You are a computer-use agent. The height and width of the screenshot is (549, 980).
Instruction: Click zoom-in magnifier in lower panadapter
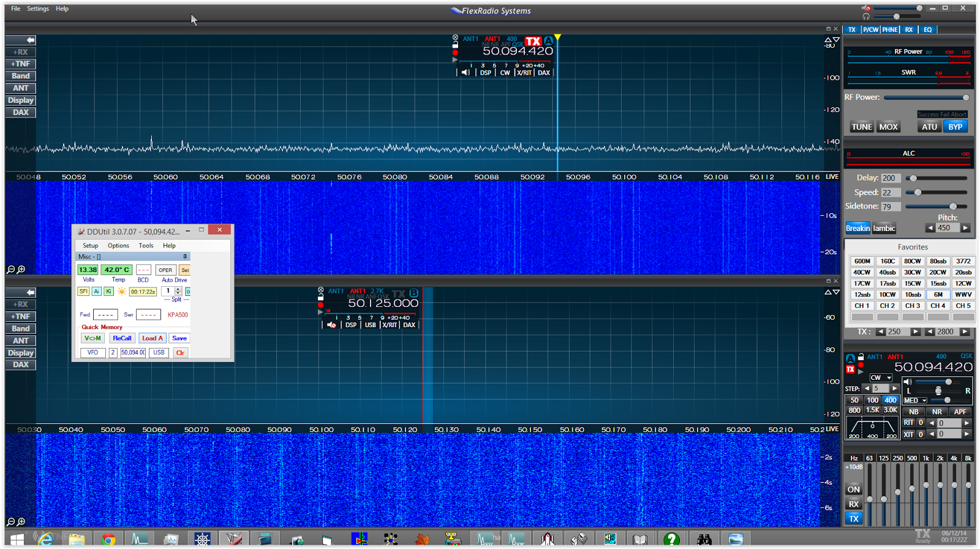coord(21,522)
